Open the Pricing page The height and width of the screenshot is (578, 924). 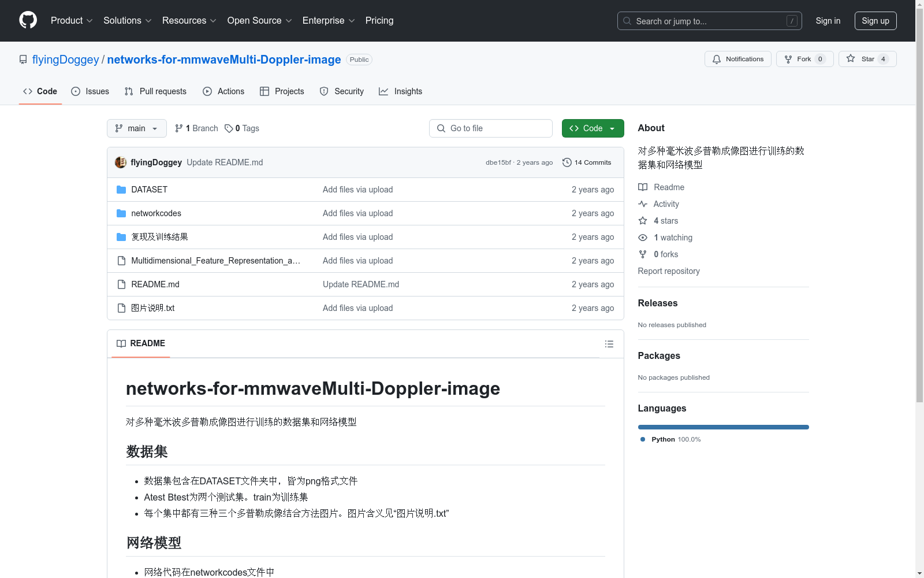[379, 20]
